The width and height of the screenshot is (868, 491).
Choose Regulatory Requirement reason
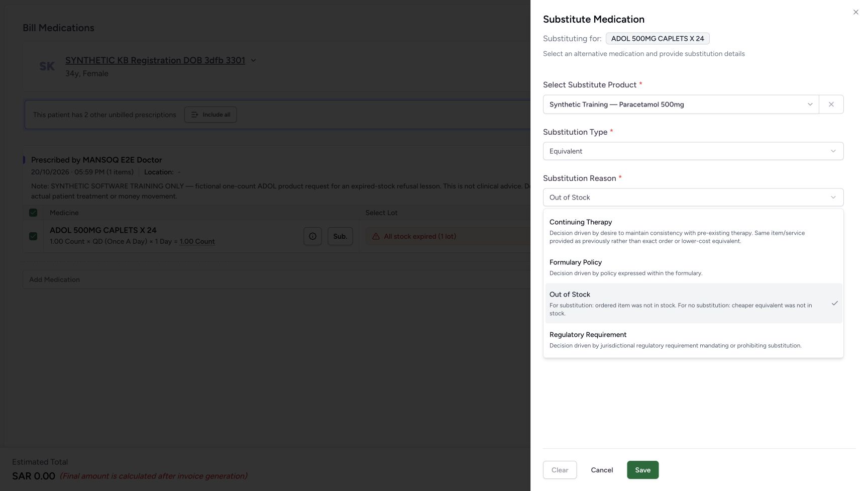click(x=693, y=340)
